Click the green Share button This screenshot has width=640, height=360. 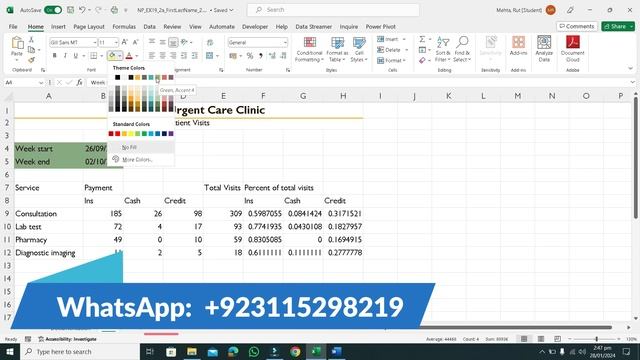click(618, 26)
